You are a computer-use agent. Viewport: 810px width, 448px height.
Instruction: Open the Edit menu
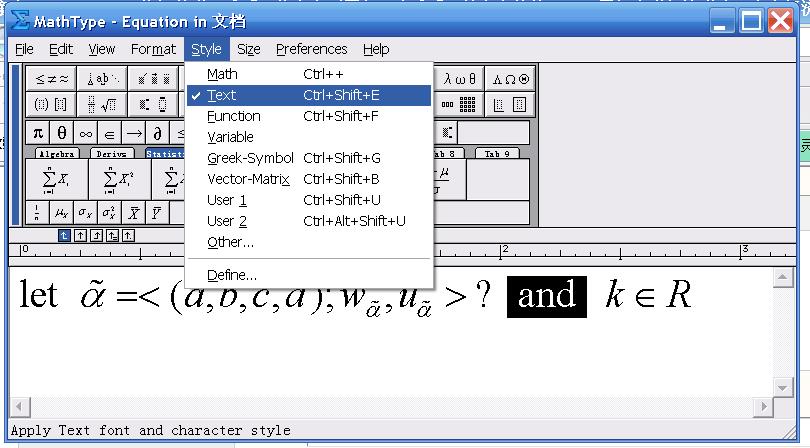coord(61,49)
